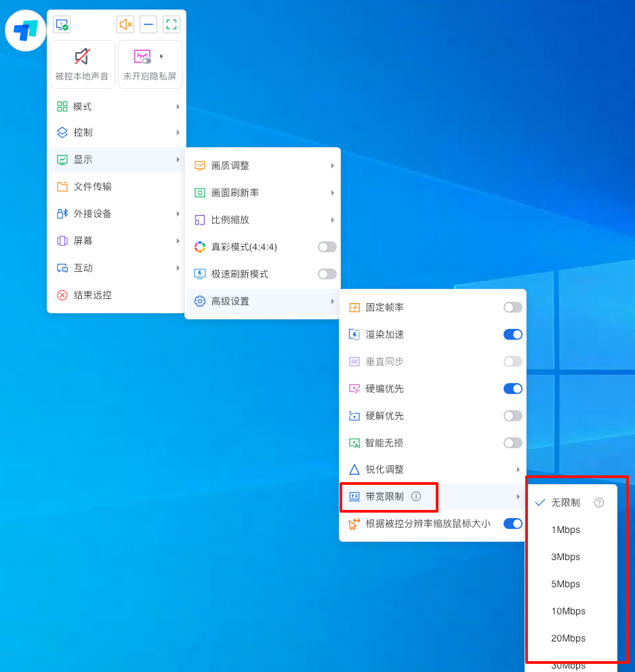This screenshot has width=635, height=672.
Task: Toggle the 极速刷新模式 switch
Action: coord(327,274)
